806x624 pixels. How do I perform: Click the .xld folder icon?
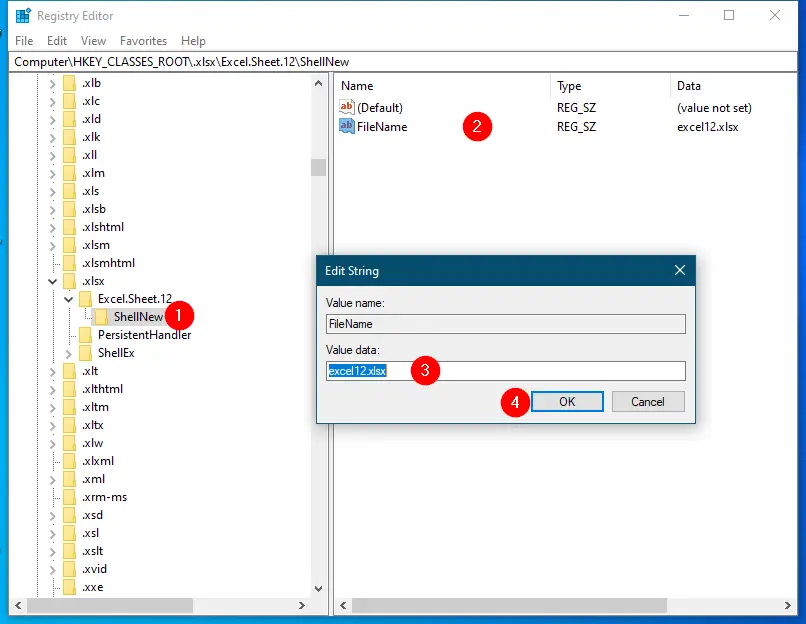click(69, 119)
